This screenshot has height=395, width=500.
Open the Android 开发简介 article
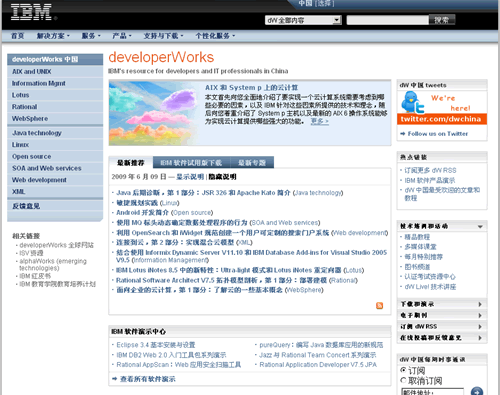pyautogui.click(x=142, y=213)
